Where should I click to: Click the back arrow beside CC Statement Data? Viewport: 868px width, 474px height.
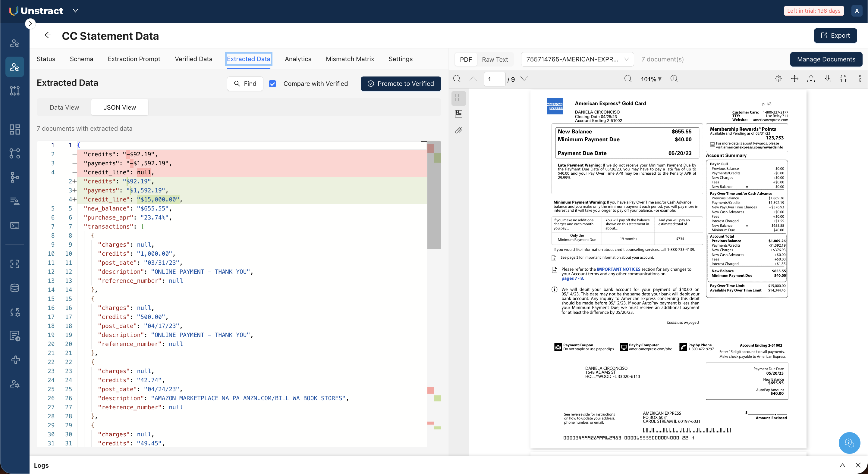(x=48, y=35)
